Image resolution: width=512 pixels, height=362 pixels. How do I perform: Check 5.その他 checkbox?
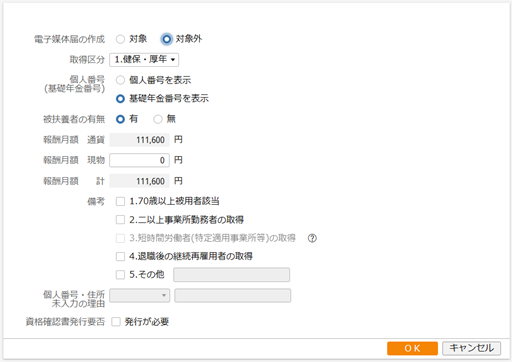(x=120, y=275)
